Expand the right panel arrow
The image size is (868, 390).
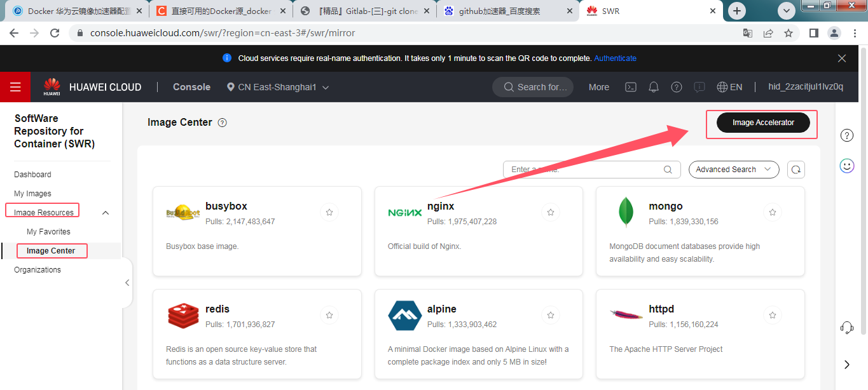tap(847, 365)
